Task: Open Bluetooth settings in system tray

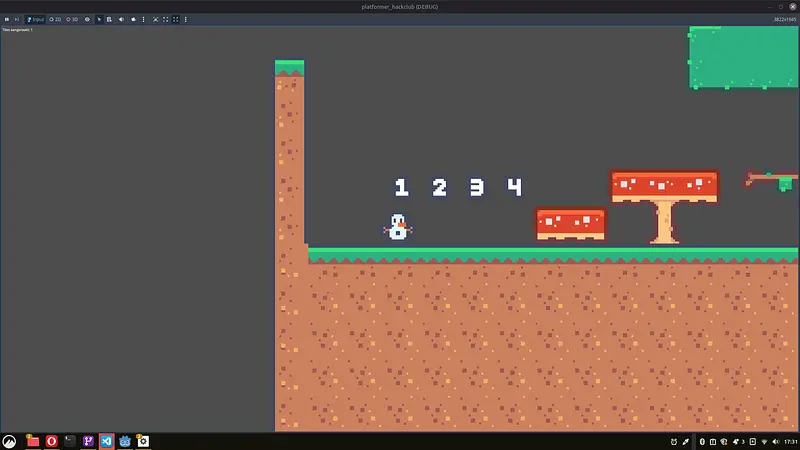Action: click(x=701, y=441)
